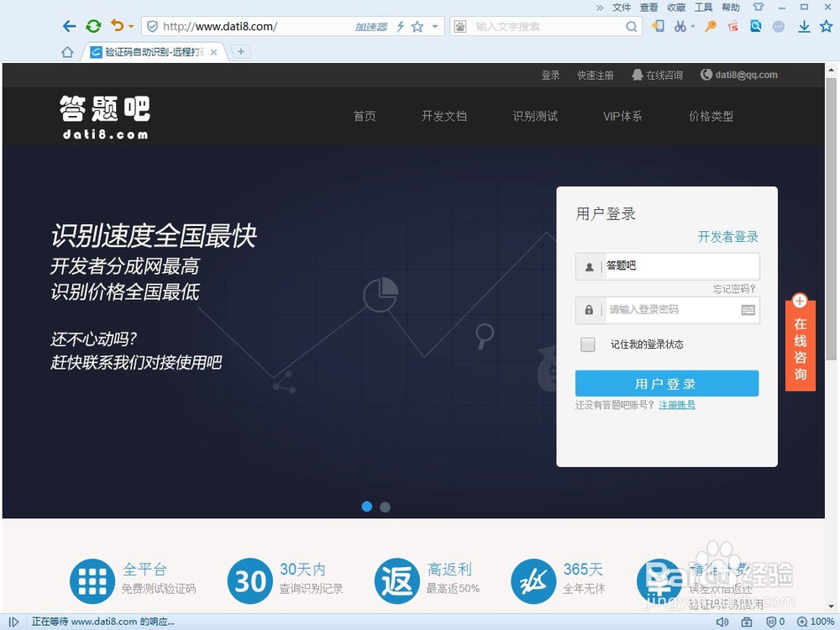The image size is (840, 630).
Task: Open the password manager key icon
Action: 710,26
